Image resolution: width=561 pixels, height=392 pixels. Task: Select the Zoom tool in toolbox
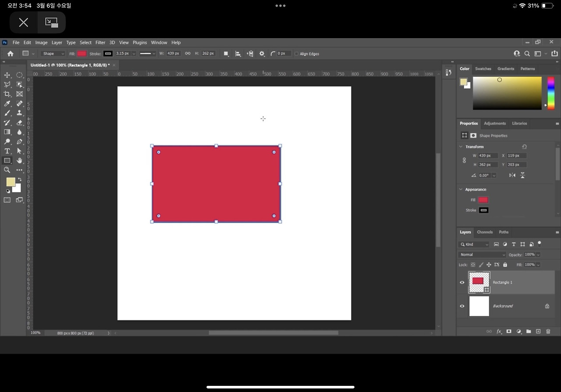[x=7, y=170]
